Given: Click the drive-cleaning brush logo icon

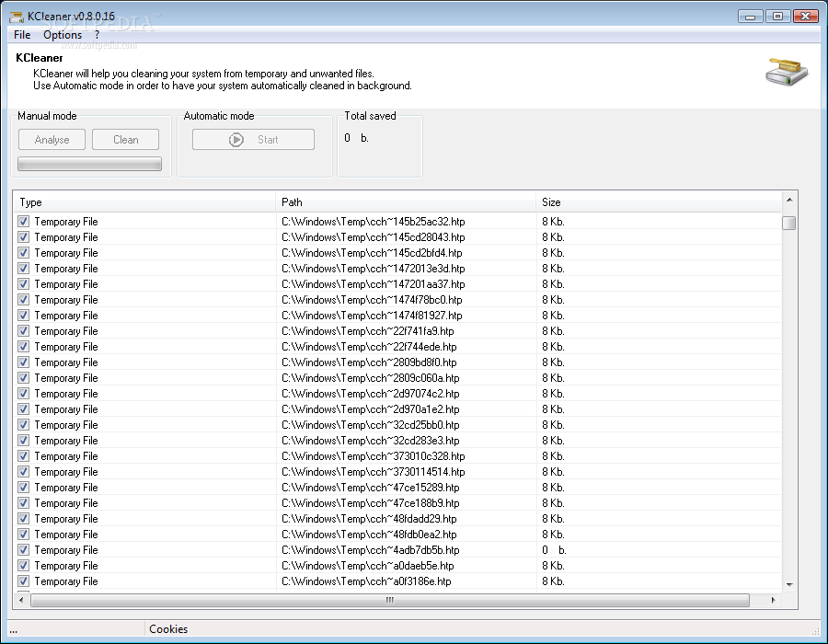Looking at the screenshot, I should click(x=787, y=72).
